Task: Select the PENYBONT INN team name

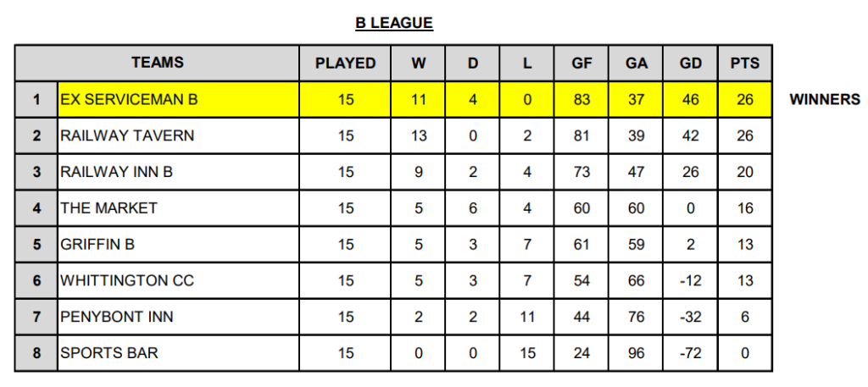Action: (x=117, y=317)
